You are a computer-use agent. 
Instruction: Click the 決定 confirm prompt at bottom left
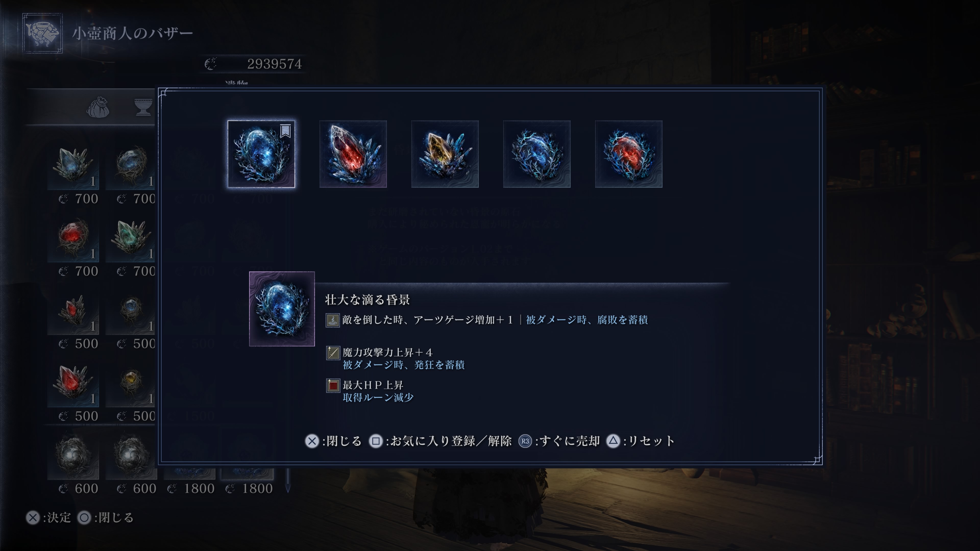tap(48, 518)
